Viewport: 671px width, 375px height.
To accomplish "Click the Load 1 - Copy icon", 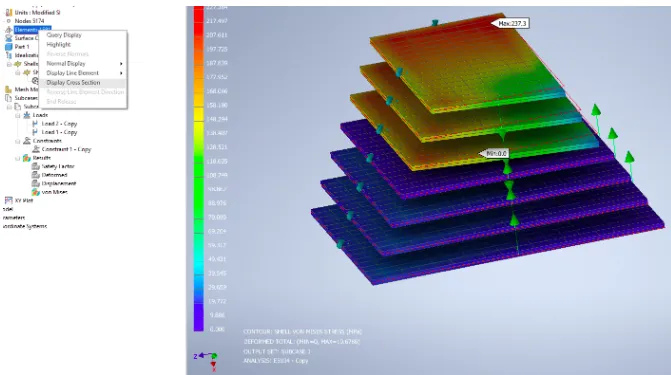I will click(35, 132).
